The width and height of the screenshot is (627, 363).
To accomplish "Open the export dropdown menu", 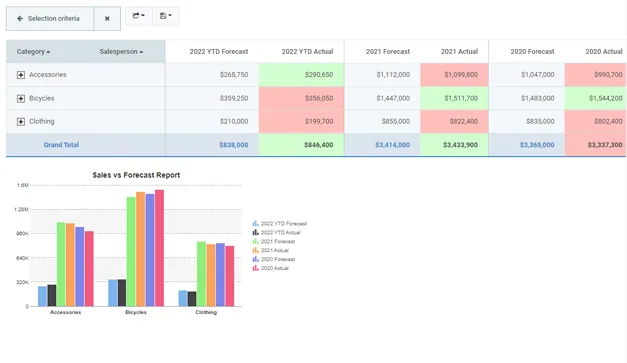I will (x=139, y=16).
